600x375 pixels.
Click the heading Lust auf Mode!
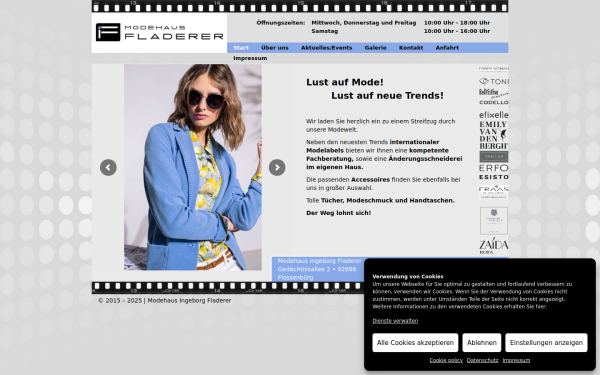click(345, 82)
